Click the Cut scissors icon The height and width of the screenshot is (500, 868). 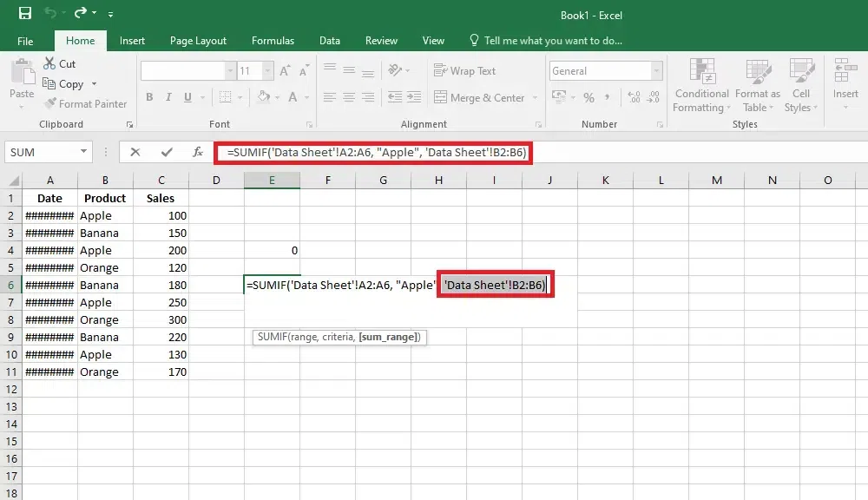tap(49, 63)
